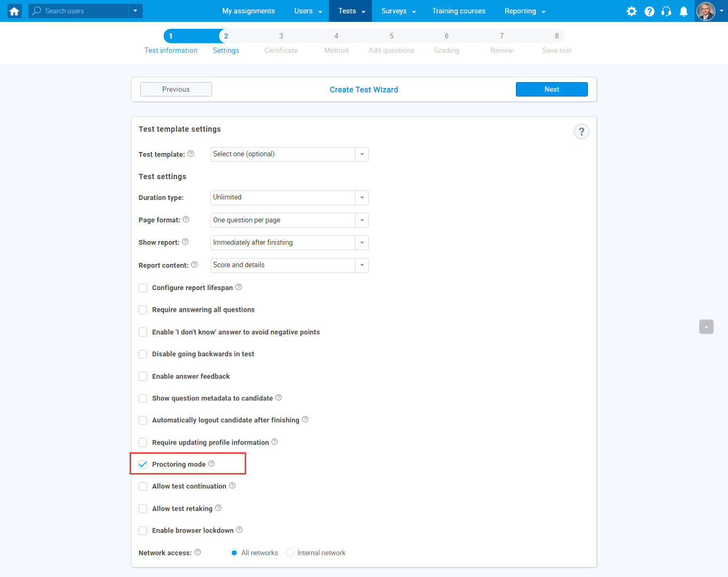Go to Training courses tab
The image size is (728, 577).
(x=458, y=11)
